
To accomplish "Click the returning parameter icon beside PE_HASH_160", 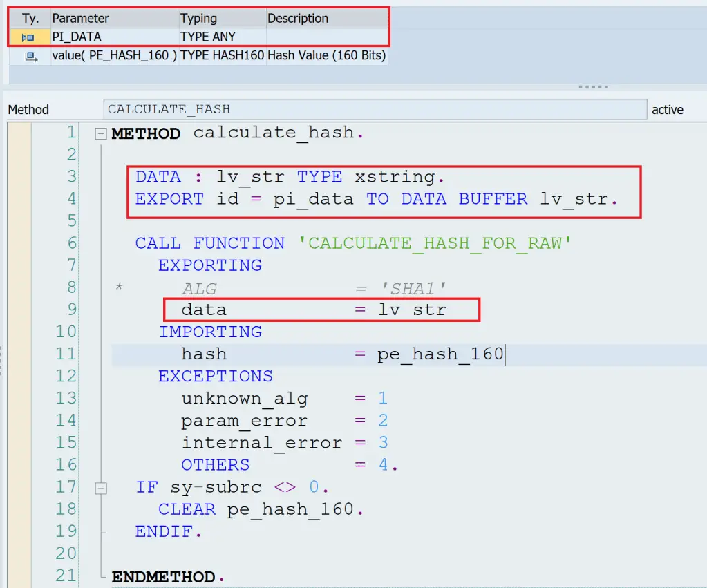I will (30, 57).
